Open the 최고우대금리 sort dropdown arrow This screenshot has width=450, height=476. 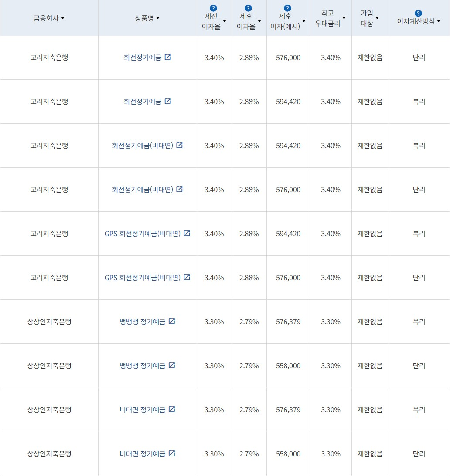tap(344, 17)
